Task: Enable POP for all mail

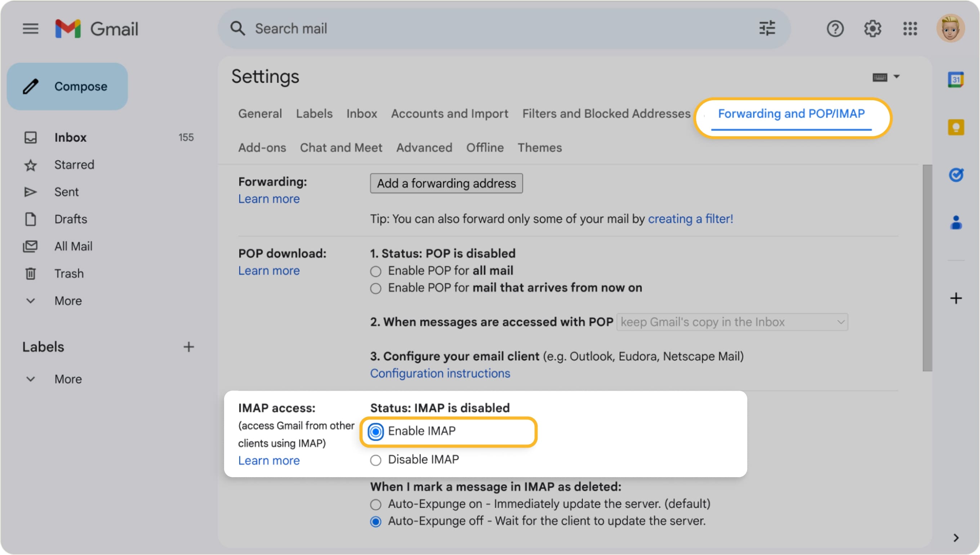Action: [x=376, y=271]
